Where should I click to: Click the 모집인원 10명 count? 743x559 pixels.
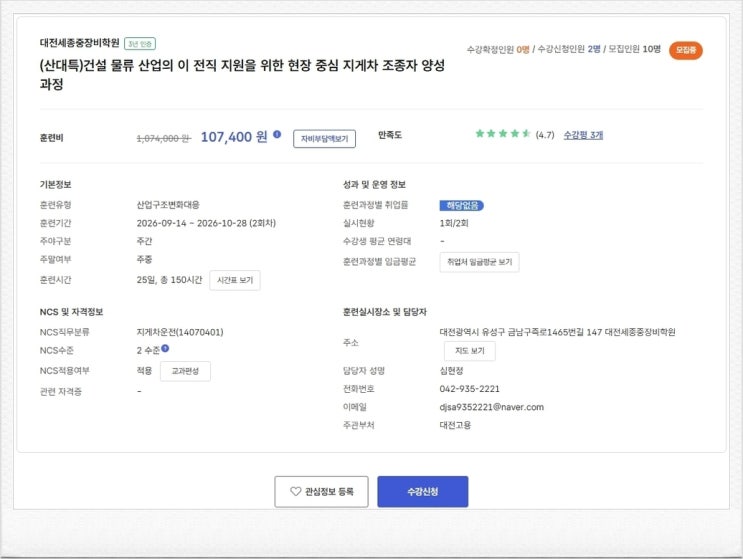634,49
